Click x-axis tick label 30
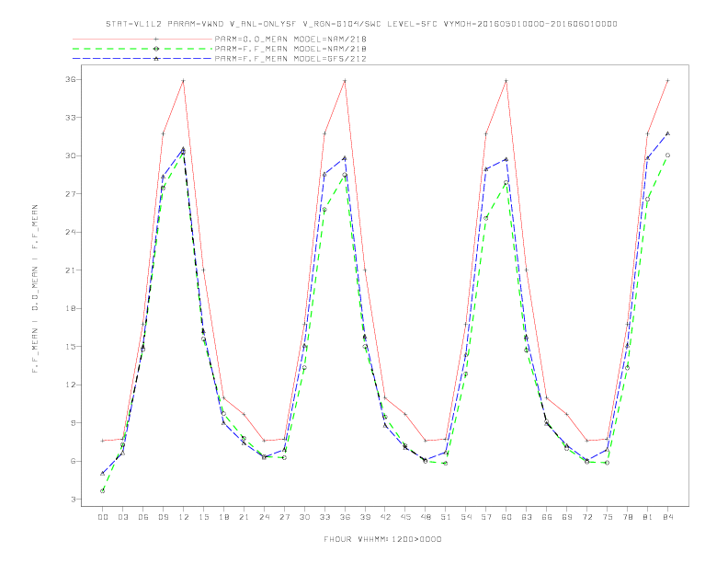Image resolution: width=728 pixels, height=563 pixels. [304, 517]
